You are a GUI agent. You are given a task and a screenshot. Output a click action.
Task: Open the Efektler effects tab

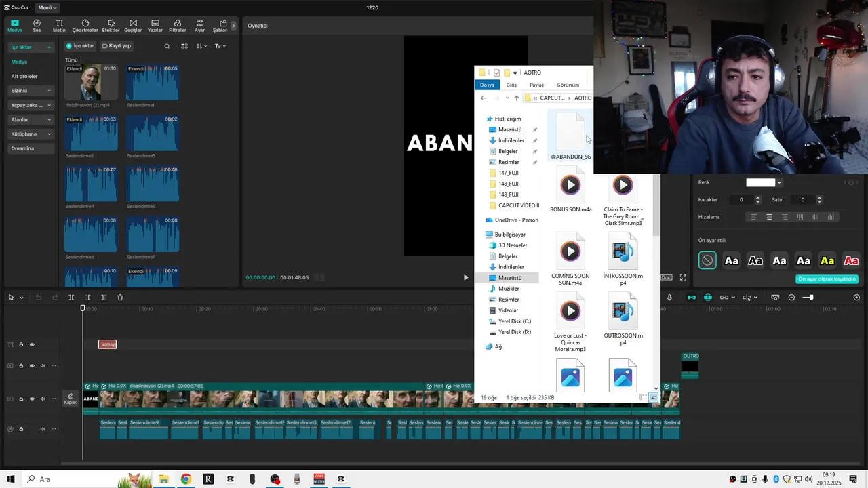[111, 26]
